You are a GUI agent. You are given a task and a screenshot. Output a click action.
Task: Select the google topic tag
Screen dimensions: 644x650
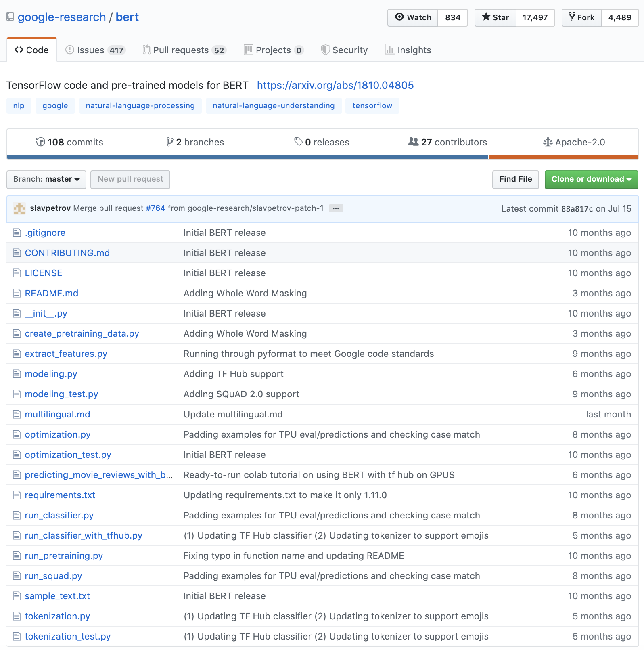click(x=55, y=106)
